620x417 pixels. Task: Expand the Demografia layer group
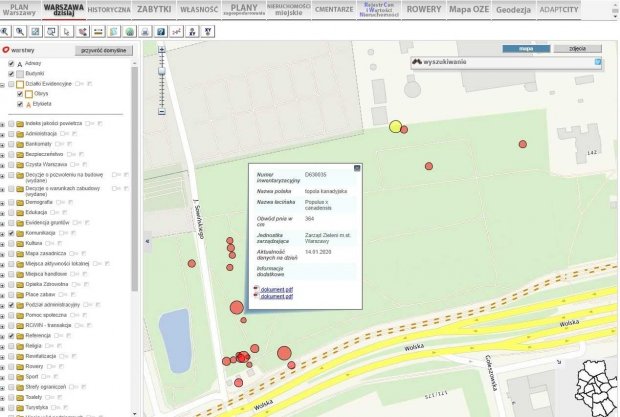pyautogui.click(x=2, y=203)
